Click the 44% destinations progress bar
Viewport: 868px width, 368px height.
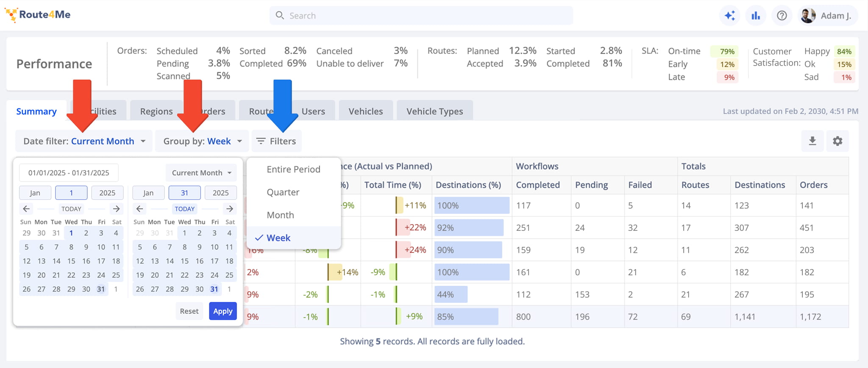(451, 294)
